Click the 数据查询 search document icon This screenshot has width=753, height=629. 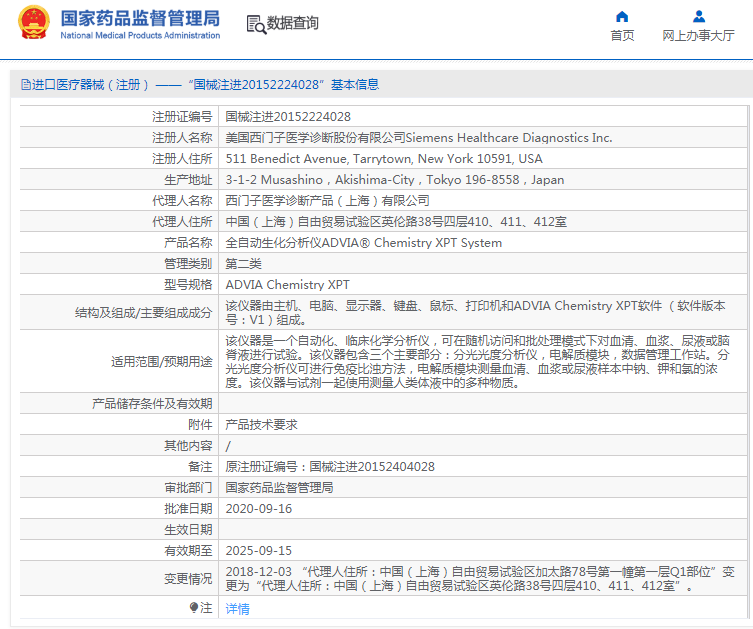[x=255, y=23]
